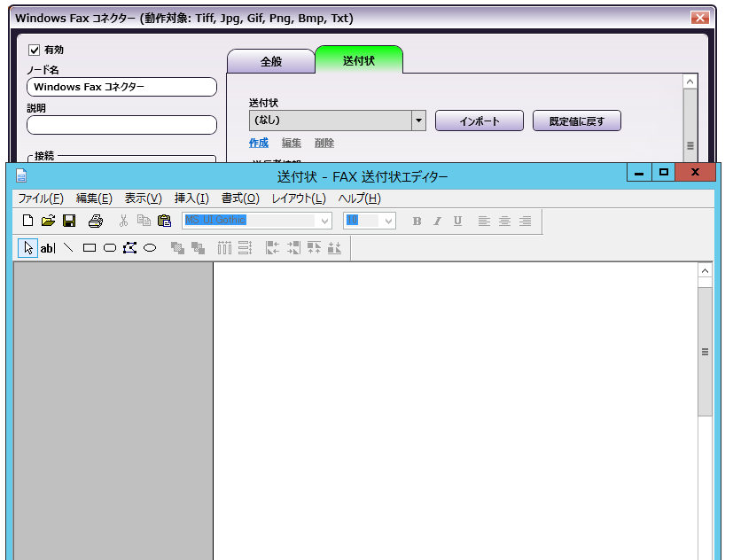Viewport: 733px width, 560px height.
Task: Open the 表示(V) menu
Action: (x=143, y=198)
